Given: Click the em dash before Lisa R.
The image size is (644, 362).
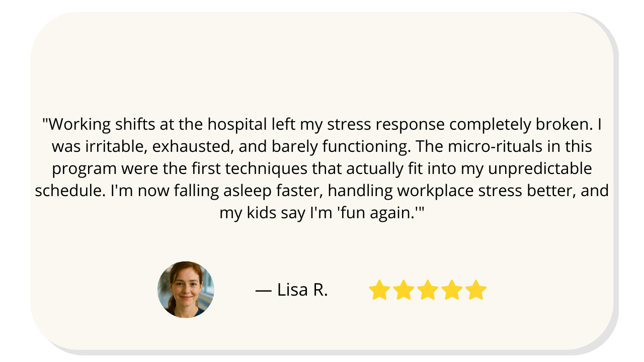Looking at the screenshot, I should pos(264,290).
